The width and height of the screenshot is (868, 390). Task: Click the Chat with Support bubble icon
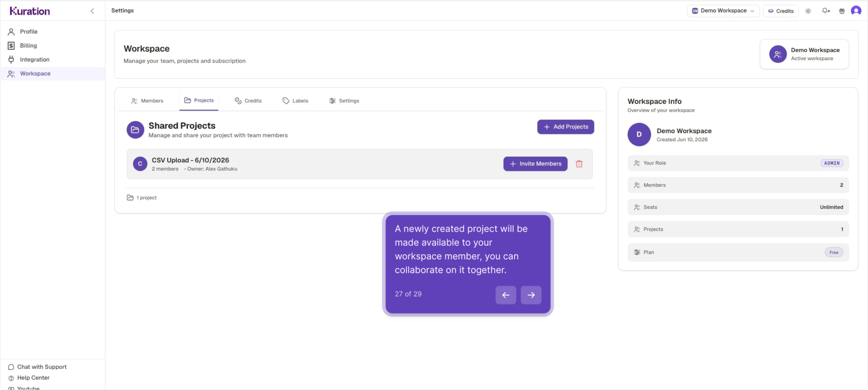(11, 367)
